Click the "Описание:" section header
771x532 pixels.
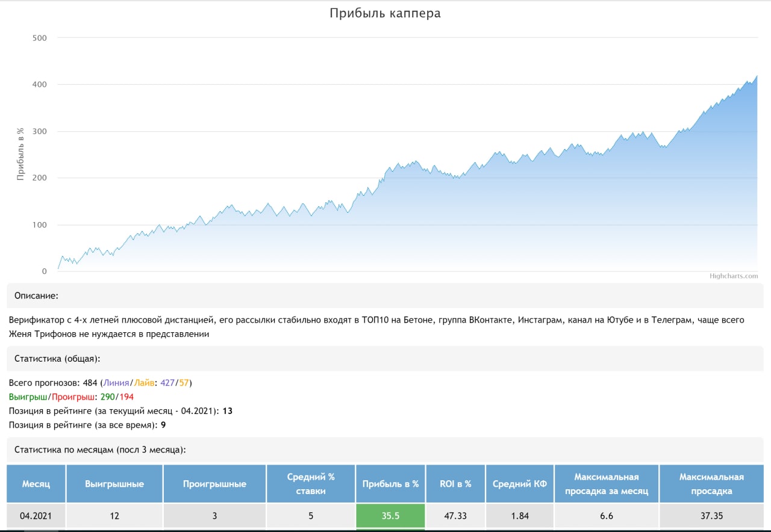coord(384,296)
